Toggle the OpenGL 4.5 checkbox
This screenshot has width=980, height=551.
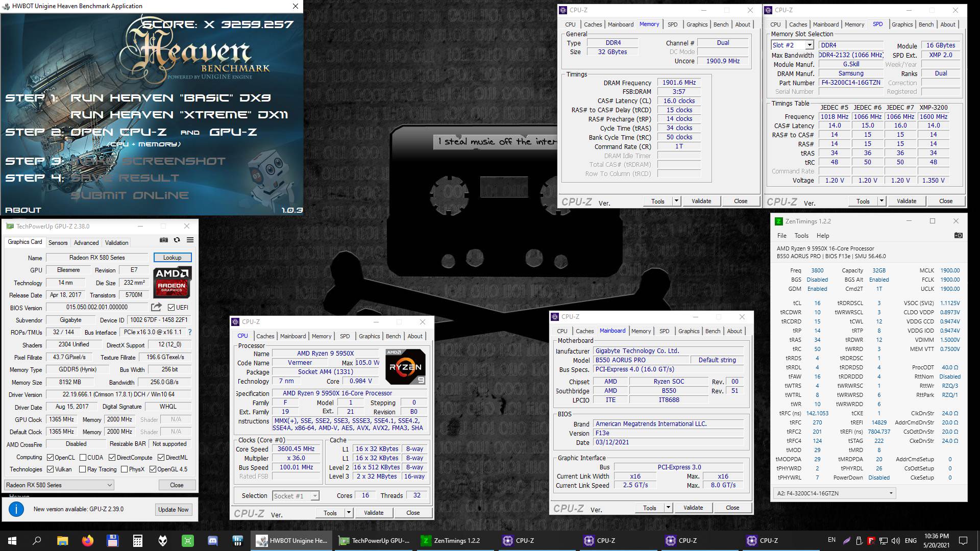153,469
